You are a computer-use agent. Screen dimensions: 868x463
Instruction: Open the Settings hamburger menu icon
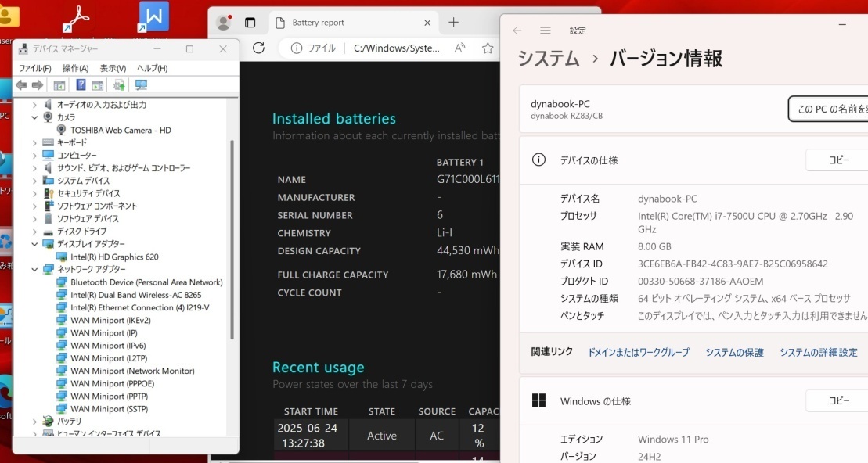(x=546, y=31)
